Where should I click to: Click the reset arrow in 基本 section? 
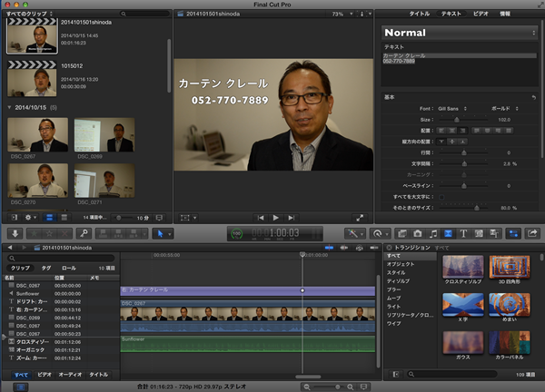[x=532, y=96]
